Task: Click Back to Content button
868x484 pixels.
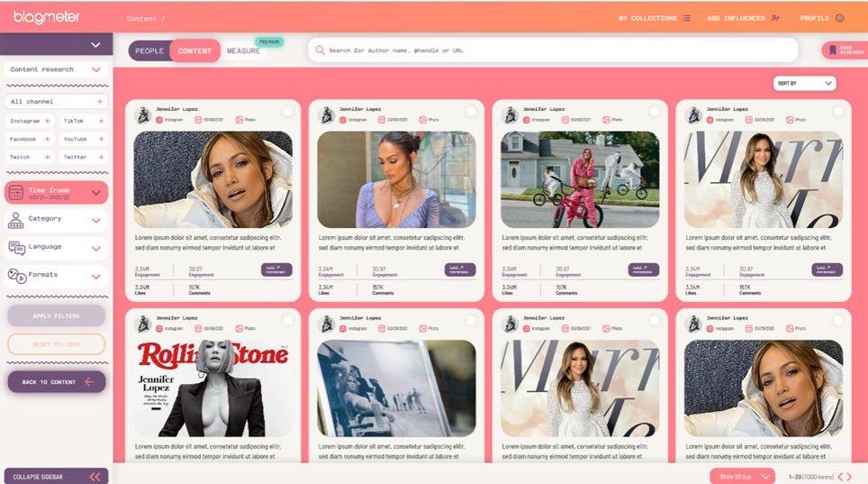Action: (x=57, y=382)
